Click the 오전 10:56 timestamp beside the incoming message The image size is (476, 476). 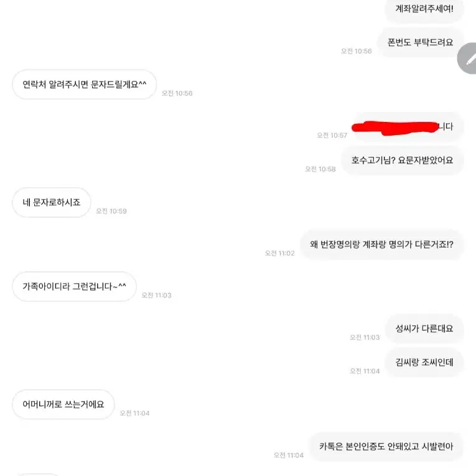(177, 93)
